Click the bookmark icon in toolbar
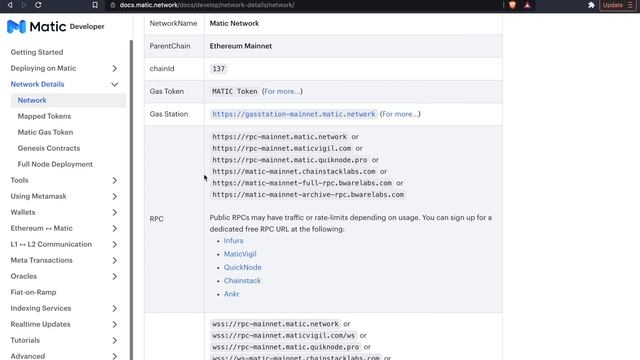The width and height of the screenshot is (640, 360). 95,5
